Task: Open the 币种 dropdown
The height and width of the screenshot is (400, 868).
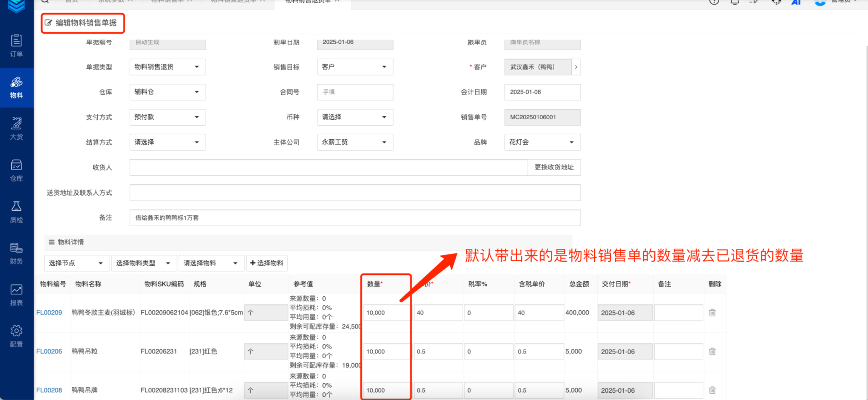Action: pyautogui.click(x=355, y=117)
